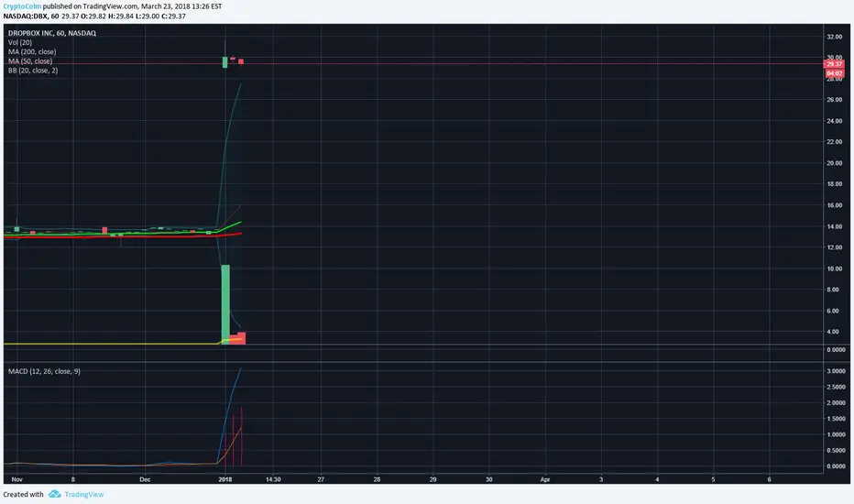Click the 1.5000 MACD axis label
This screenshot has width=854, height=504.
pos(836,419)
